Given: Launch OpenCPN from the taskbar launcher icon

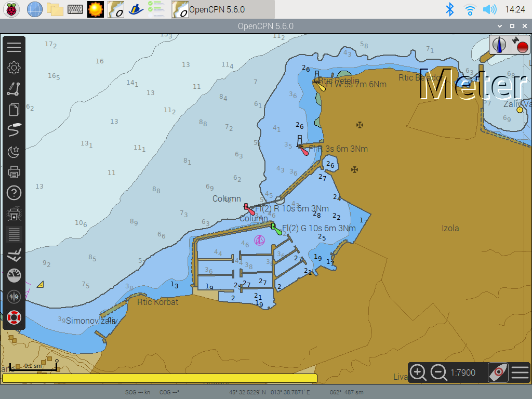Looking at the screenshot, I should point(116,9).
